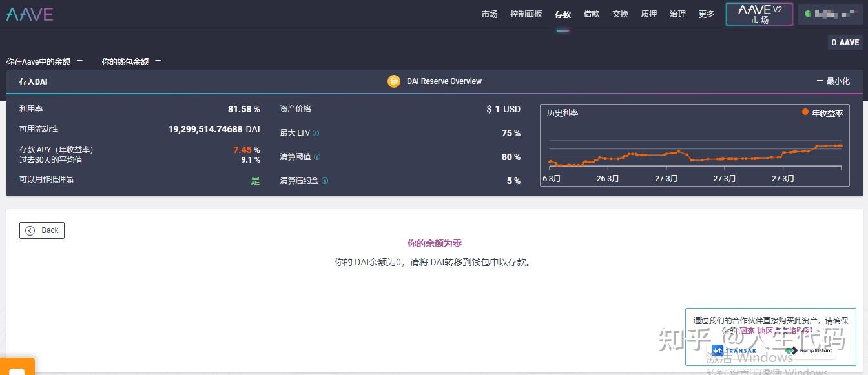The height and width of the screenshot is (375, 868).
Task: Minimize the overview with 最小化
Action: pyautogui.click(x=833, y=81)
